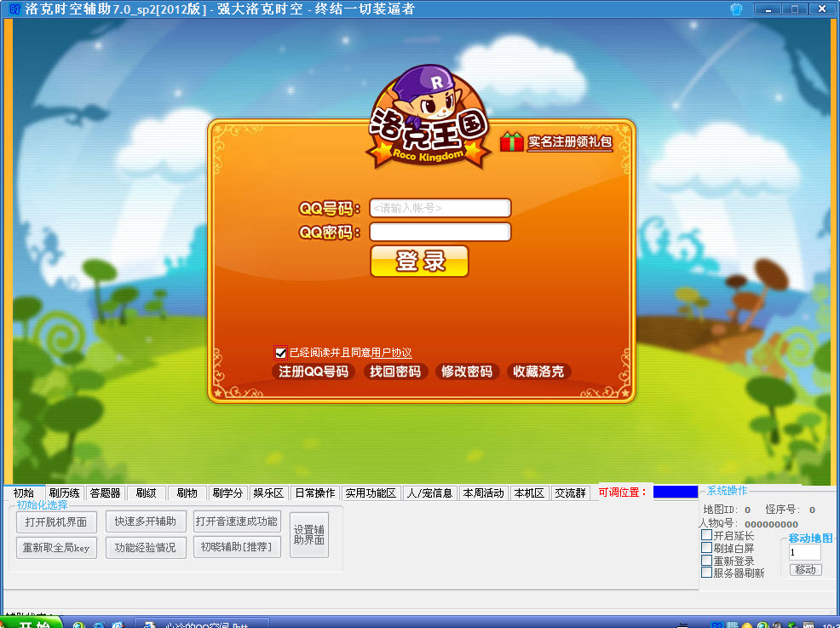840x628 pixels.
Task: Switch to the 人/宠信息 tab
Action: [x=429, y=493]
